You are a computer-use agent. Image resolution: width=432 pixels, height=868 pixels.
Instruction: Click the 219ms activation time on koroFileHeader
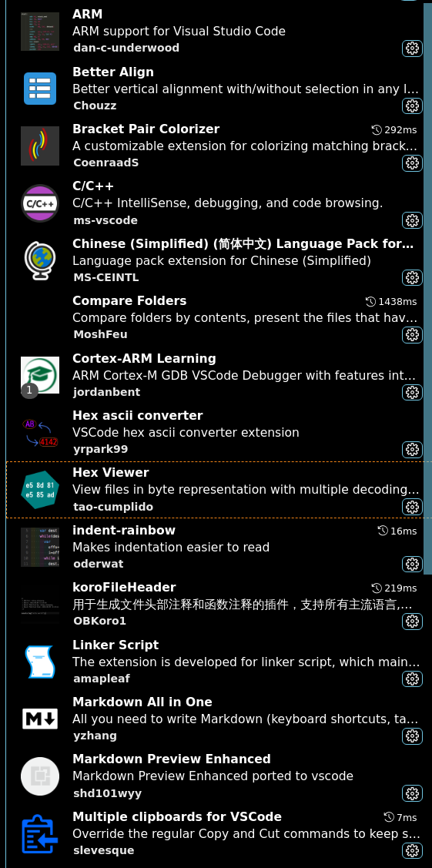pyautogui.click(x=394, y=588)
